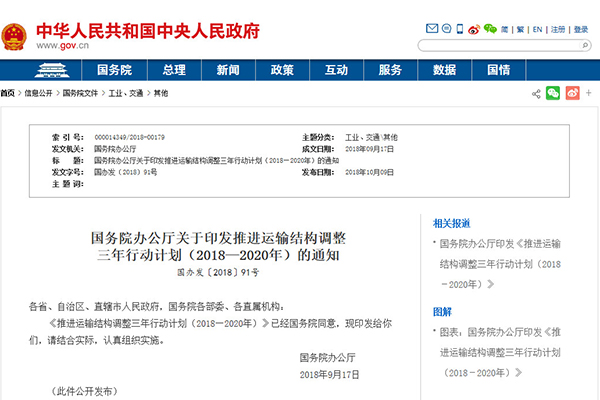Open the email envelope icon in header

click(432, 29)
